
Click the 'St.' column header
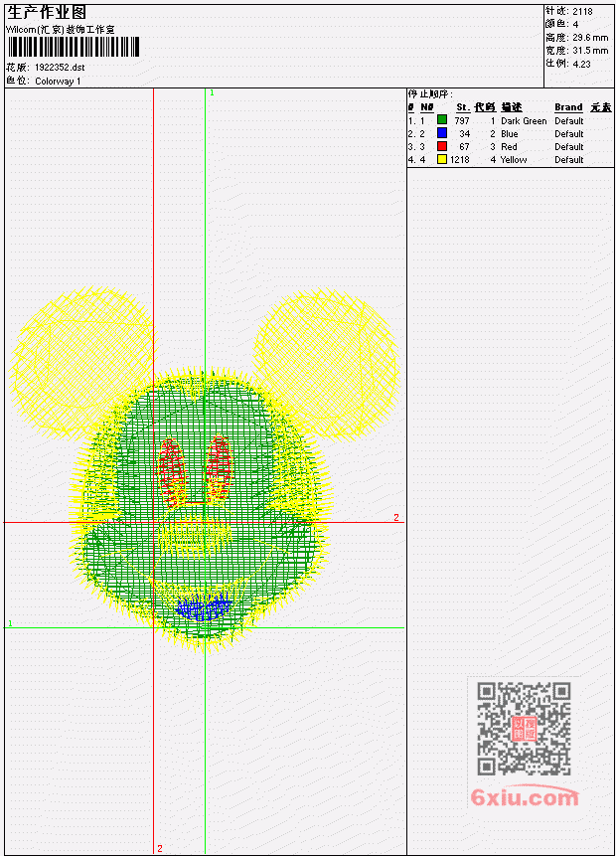pos(463,107)
